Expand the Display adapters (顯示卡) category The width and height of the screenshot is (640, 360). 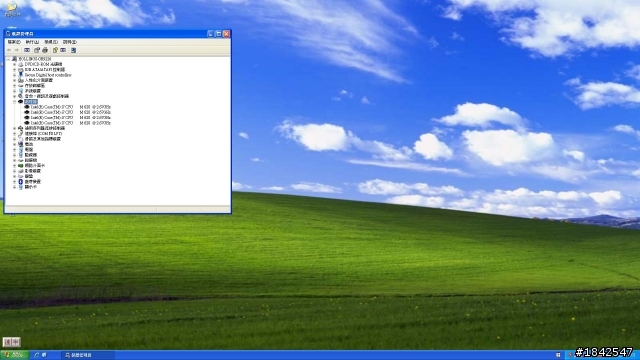point(14,187)
